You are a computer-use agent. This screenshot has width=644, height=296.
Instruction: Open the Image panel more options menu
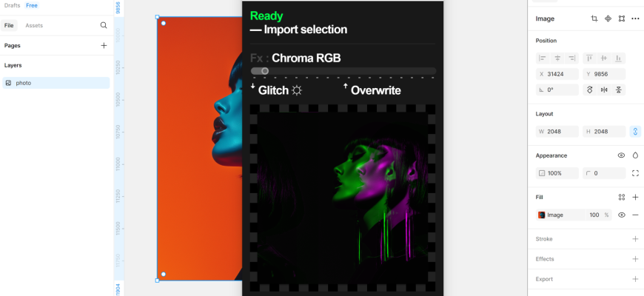tap(635, 18)
